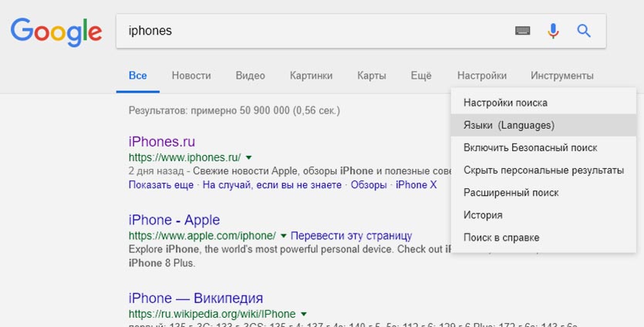Open the Карты tab
Screen dimensions: 644x327
click(372, 76)
